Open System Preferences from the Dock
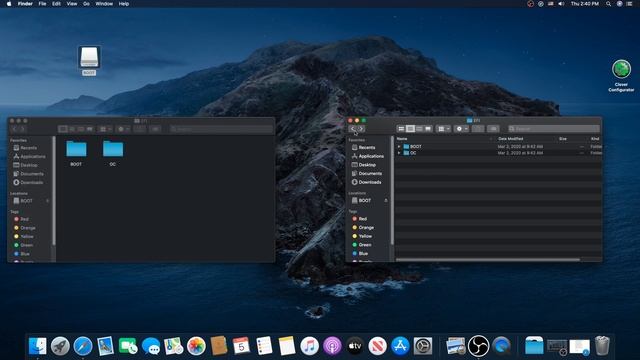This screenshot has width=640, height=360. [x=423, y=346]
